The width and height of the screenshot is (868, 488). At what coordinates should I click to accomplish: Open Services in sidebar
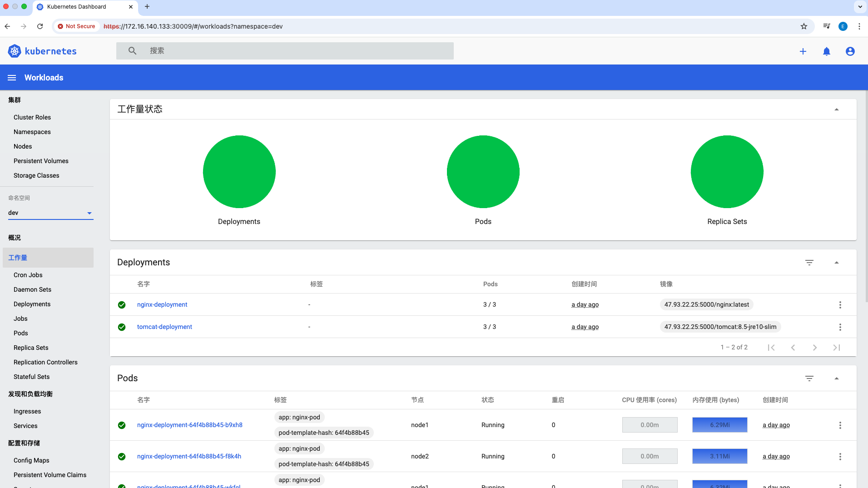(x=25, y=426)
